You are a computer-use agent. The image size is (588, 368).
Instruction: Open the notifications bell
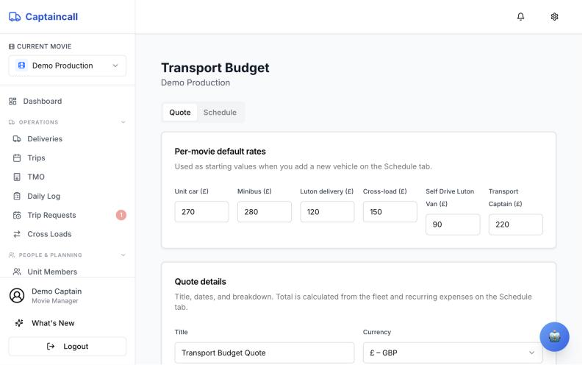520,16
